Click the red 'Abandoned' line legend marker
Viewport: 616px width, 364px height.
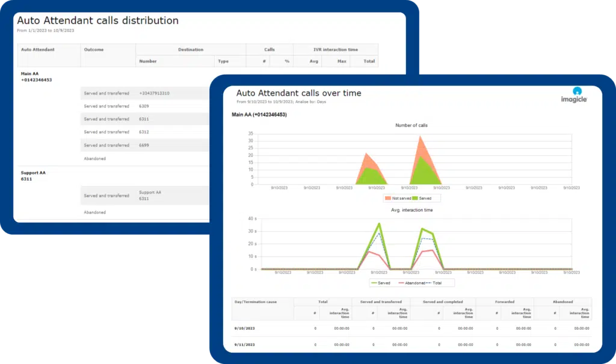coord(401,283)
